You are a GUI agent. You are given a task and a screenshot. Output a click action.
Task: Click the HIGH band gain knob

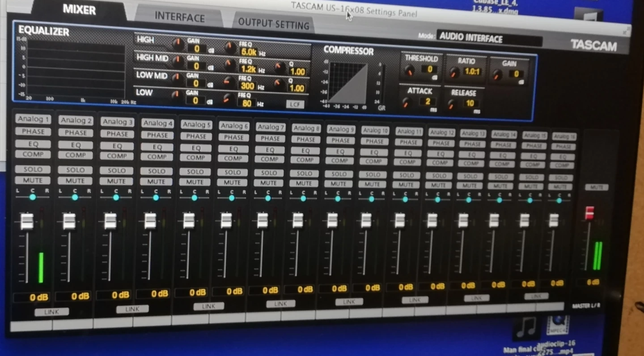(178, 44)
